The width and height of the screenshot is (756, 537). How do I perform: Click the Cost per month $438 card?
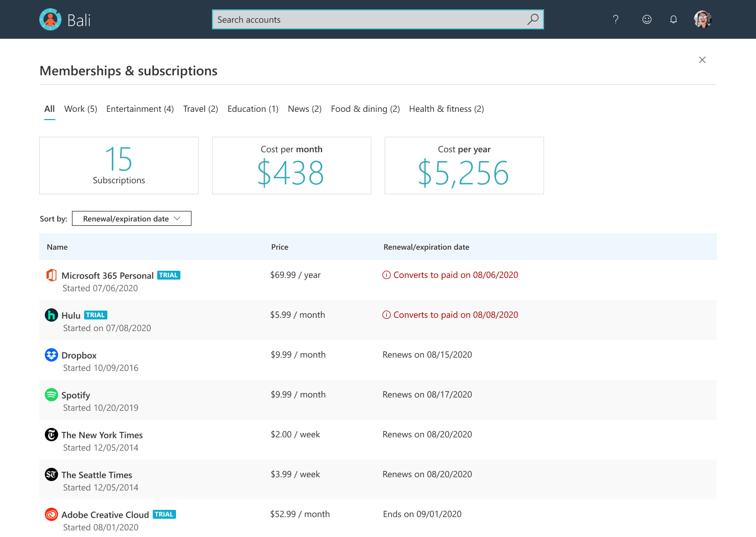[x=292, y=166]
